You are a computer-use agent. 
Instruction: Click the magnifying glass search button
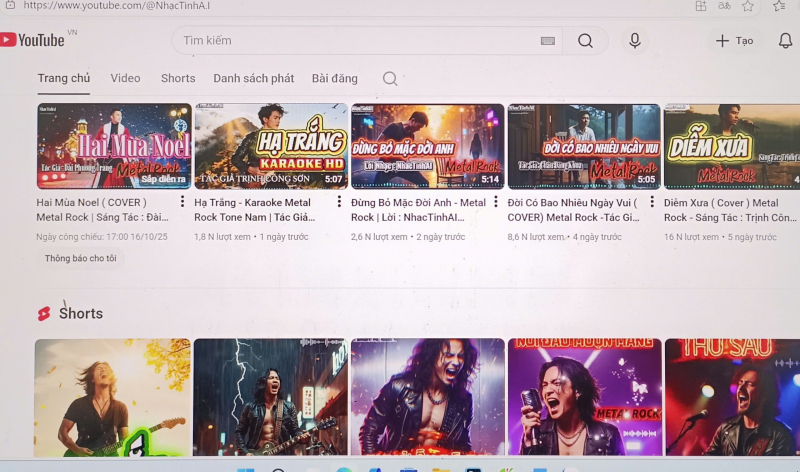coord(585,41)
